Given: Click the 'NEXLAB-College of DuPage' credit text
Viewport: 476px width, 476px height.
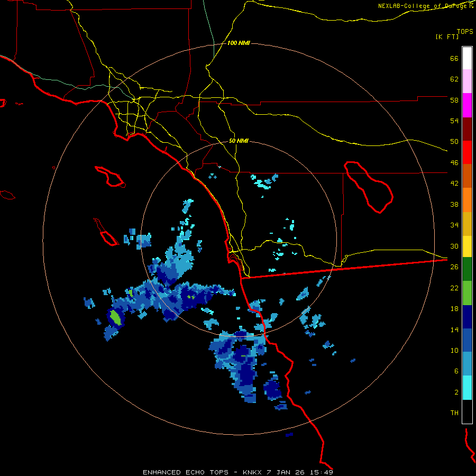Looking at the screenshot, I should [423, 6].
